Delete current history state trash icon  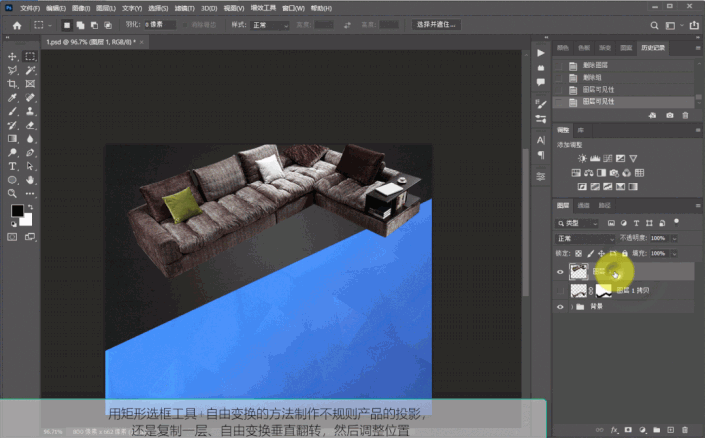[x=685, y=116]
